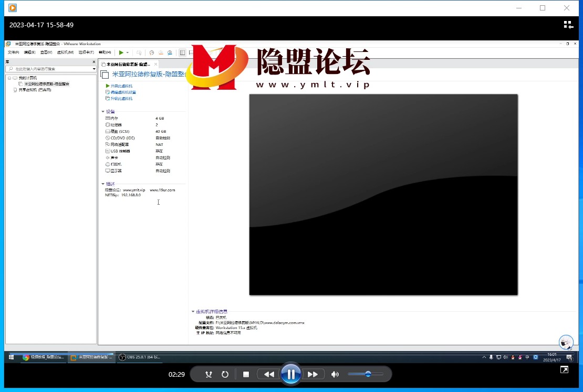Open the 查看(V) menu

[x=46, y=52]
